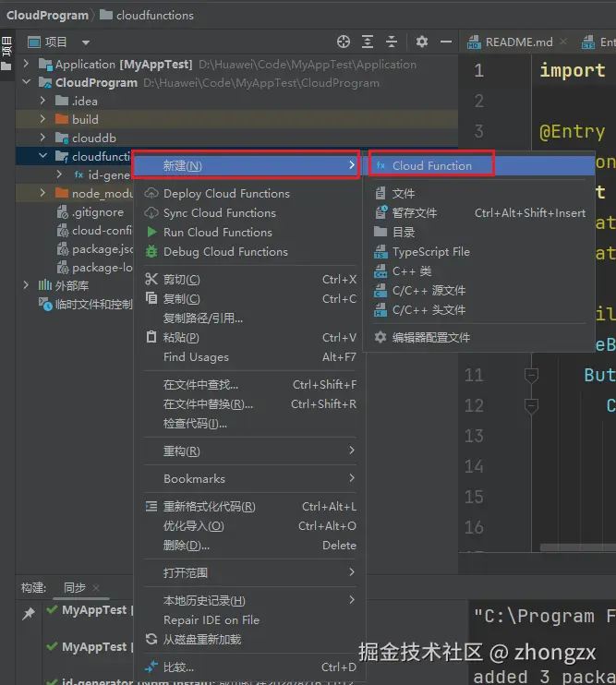The height and width of the screenshot is (685, 616).
Task: Click the Expand All icon in project toolbar
Action: click(x=368, y=42)
